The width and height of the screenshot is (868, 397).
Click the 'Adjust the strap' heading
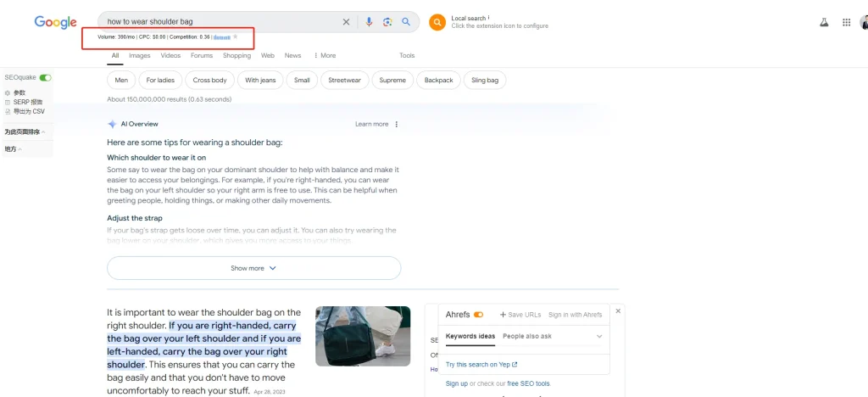tap(135, 218)
